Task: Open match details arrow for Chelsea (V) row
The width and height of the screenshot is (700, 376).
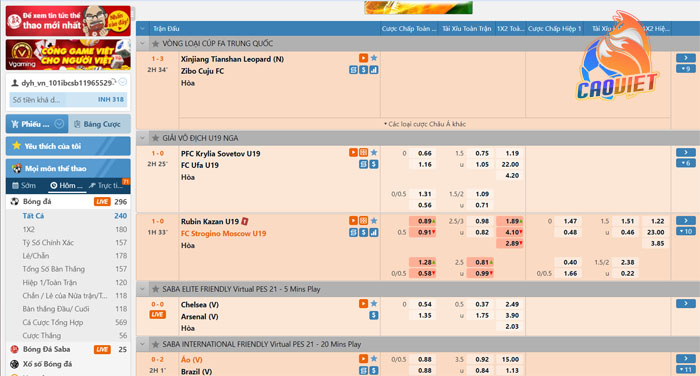Action: (x=686, y=304)
